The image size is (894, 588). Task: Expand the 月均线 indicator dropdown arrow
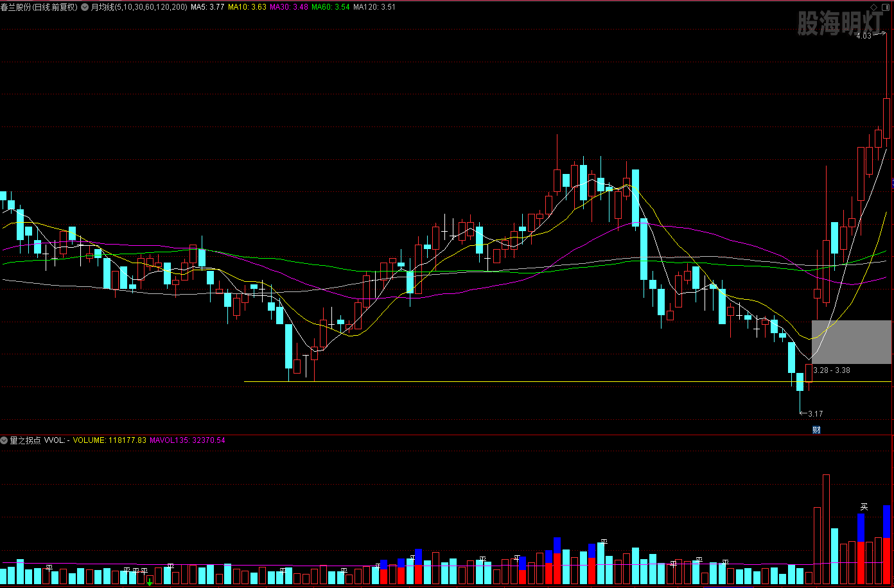pyautogui.click(x=85, y=7)
